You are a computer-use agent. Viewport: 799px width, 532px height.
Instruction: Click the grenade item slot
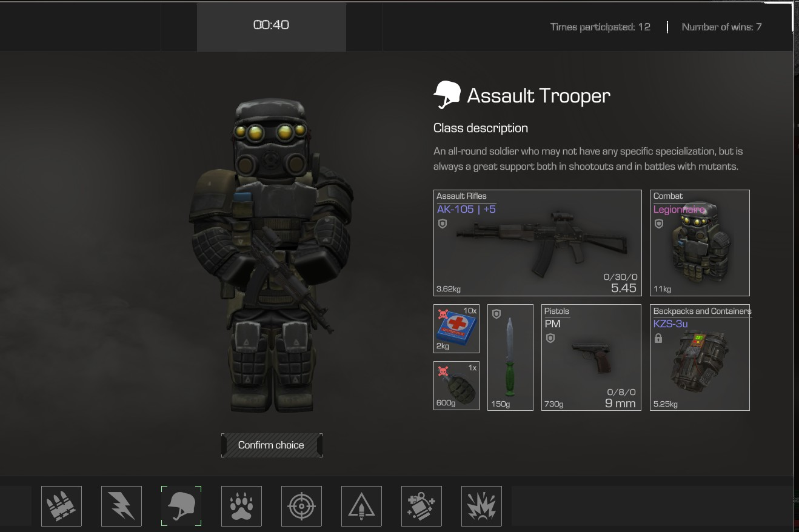point(456,386)
